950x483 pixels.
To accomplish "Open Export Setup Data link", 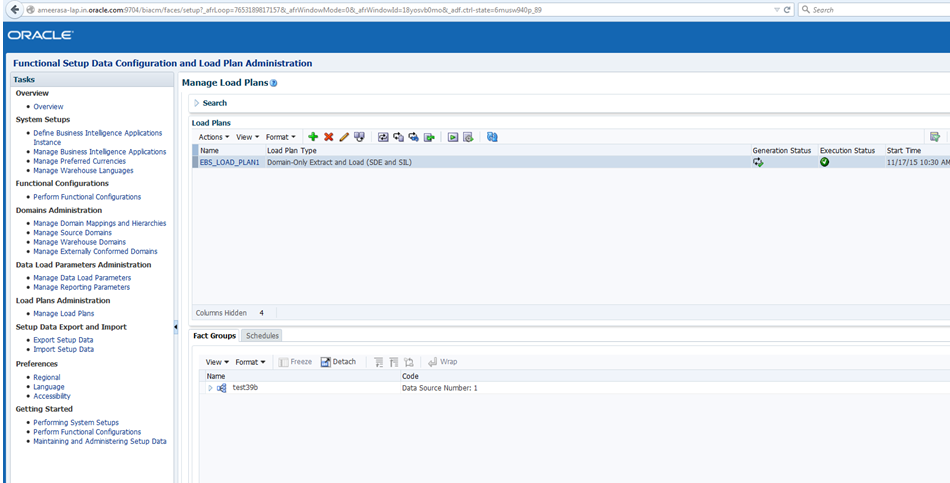I will tap(63, 340).
